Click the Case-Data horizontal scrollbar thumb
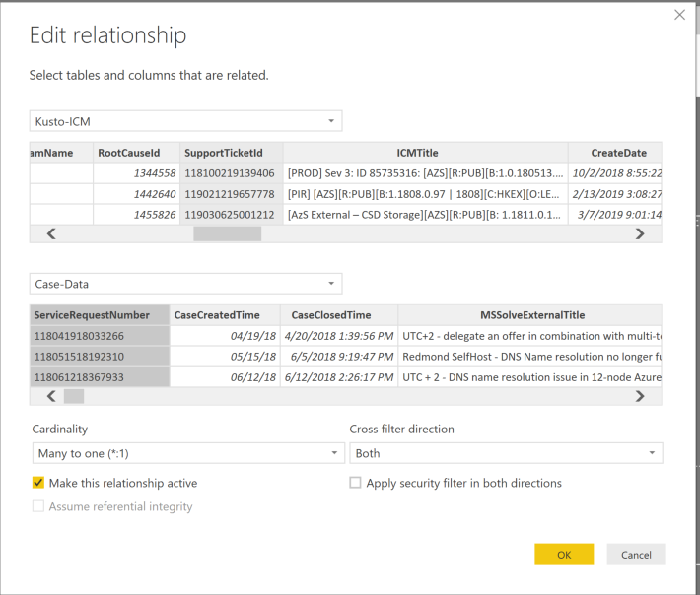 click(x=74, y=396)
